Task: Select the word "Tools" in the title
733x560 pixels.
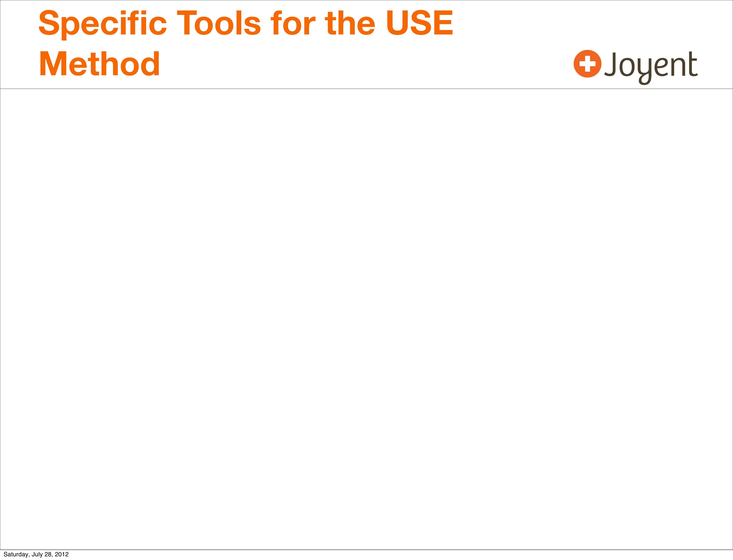Action: (x=218, y=24)
